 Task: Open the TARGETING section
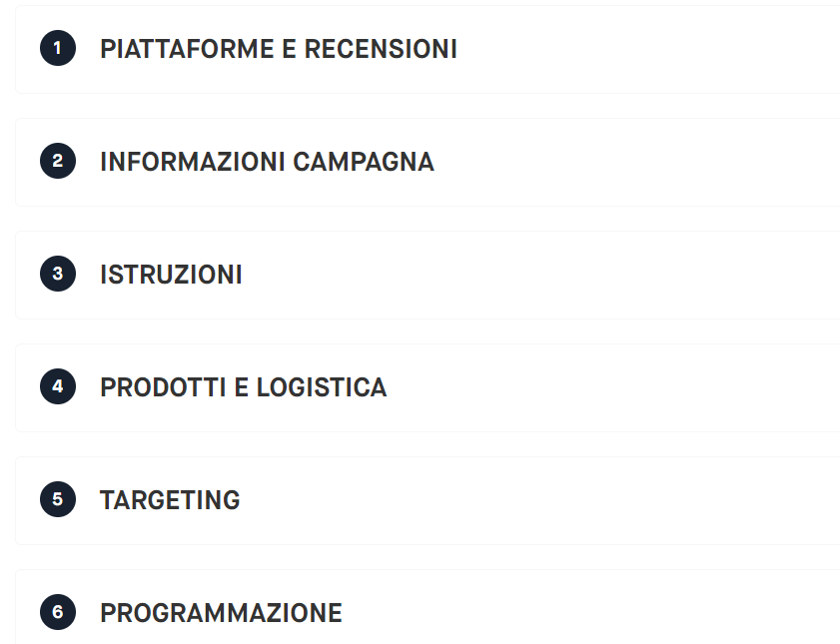tap(171, 500)
